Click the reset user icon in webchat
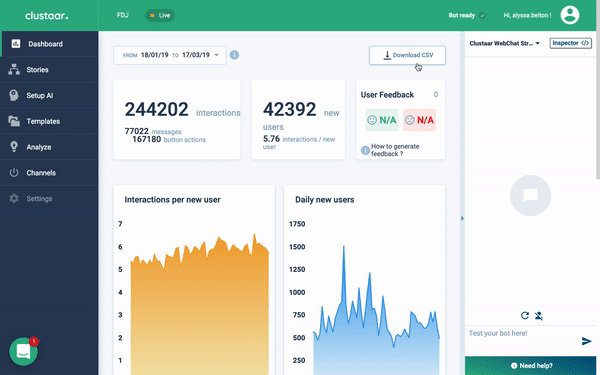Viewport: 600px width, 375px height. pyautogui.click(x=539, y=316)
